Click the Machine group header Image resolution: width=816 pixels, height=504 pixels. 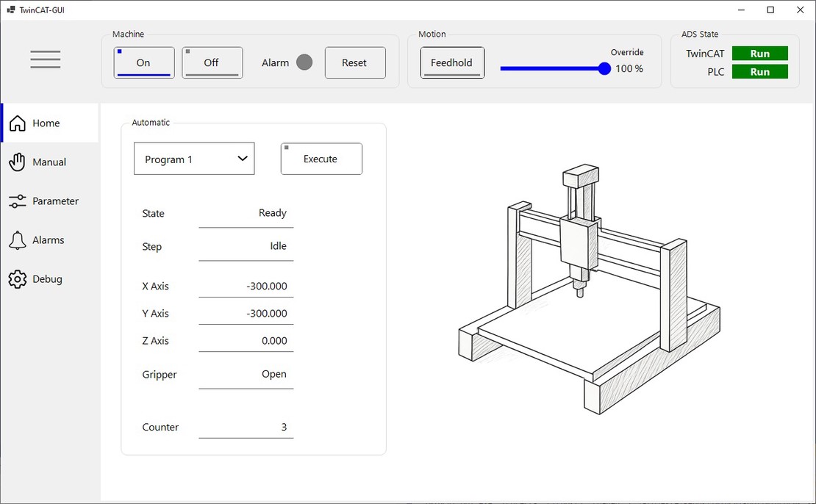pos(128,34)
